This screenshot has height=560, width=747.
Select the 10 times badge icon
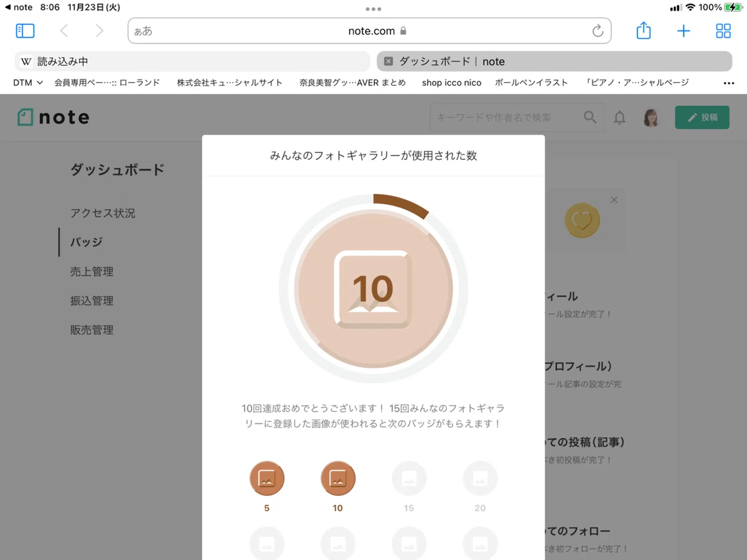337,478
